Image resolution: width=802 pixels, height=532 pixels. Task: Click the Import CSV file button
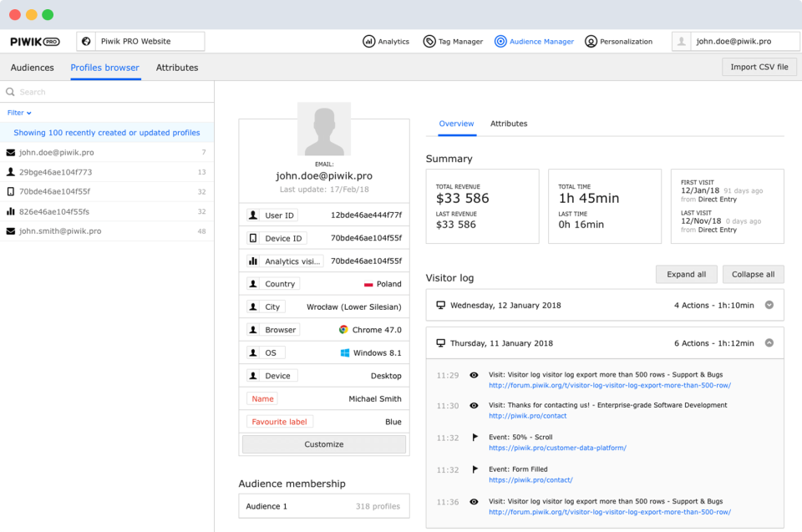[759, 67]
